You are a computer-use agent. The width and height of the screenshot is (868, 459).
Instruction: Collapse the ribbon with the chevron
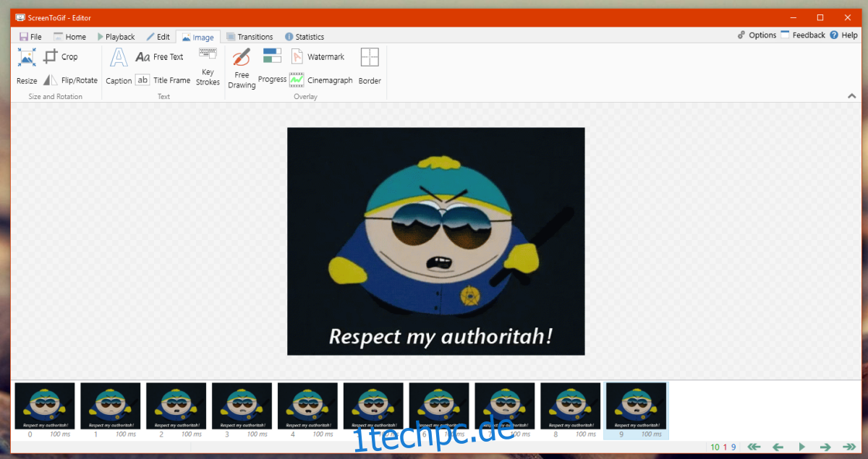(x=851, y=96)
